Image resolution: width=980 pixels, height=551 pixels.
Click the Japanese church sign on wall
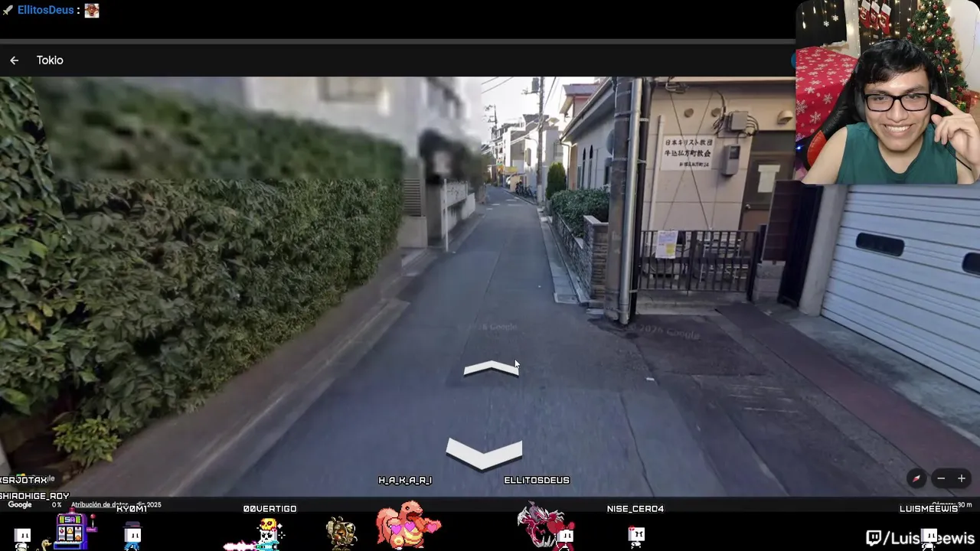[x=688, y=153]
